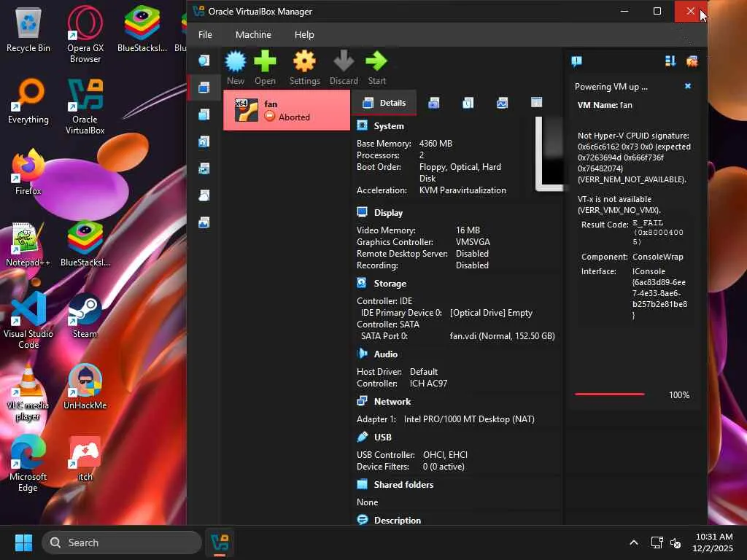This screenshot has width=747, height=560.
Task: Open the File menu
Action: (x=205, y=35)
